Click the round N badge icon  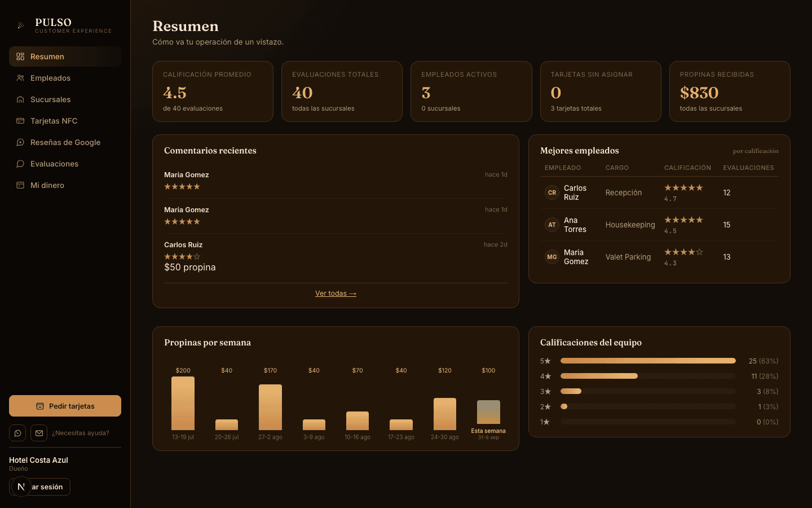(21, 487)
